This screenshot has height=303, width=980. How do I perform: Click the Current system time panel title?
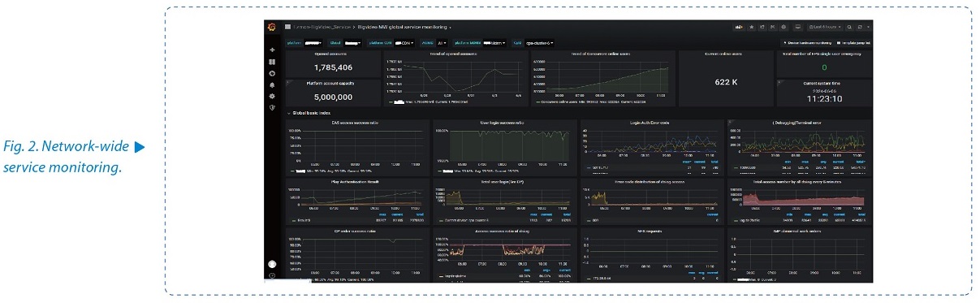(822, 83)
